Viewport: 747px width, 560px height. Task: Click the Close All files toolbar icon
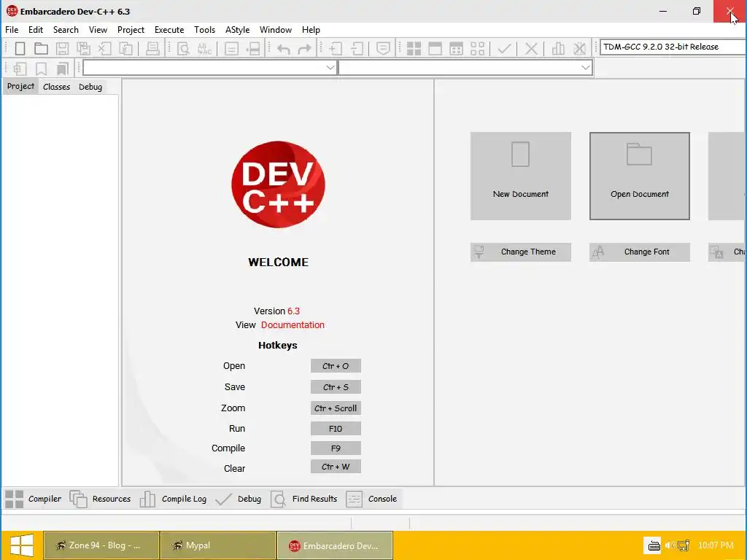(125, 49)
